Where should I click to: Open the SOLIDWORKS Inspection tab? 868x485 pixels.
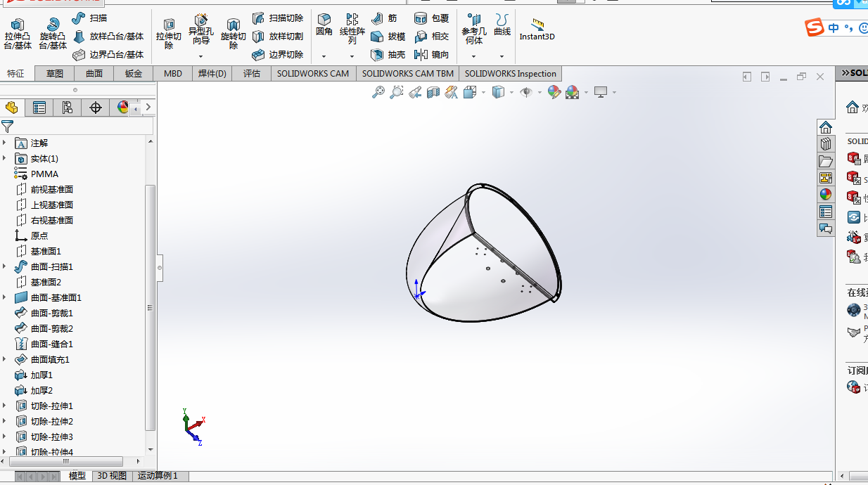[x=511, y=74]
